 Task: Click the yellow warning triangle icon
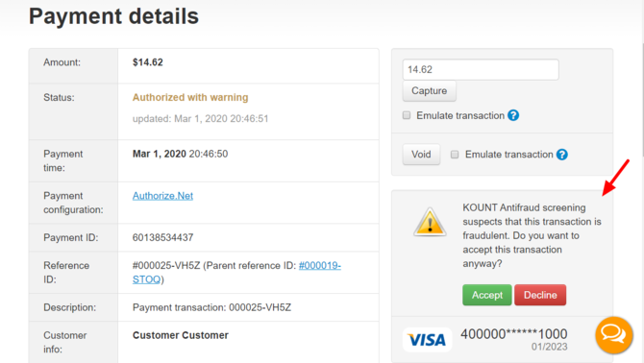(430, 222)
